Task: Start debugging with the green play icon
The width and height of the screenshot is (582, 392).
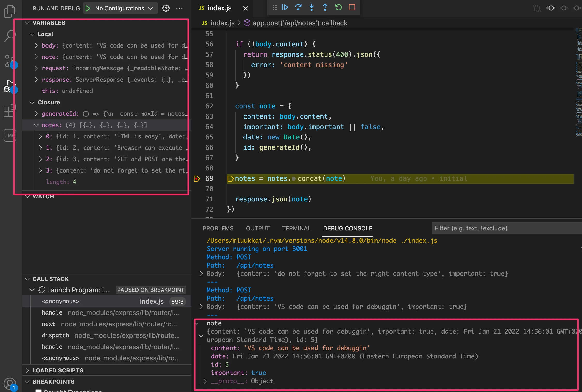Action: (88, 8)
